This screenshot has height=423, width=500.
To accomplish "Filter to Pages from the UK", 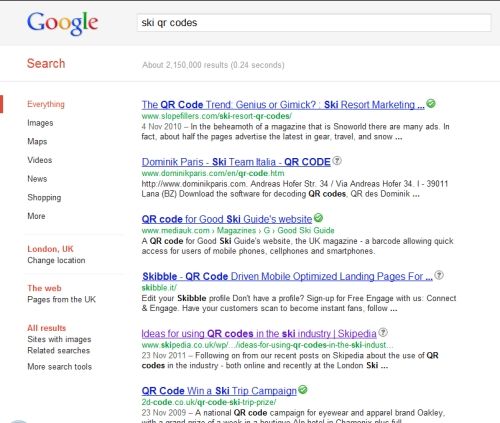I will pyautogui.click(x=62, y=299).
